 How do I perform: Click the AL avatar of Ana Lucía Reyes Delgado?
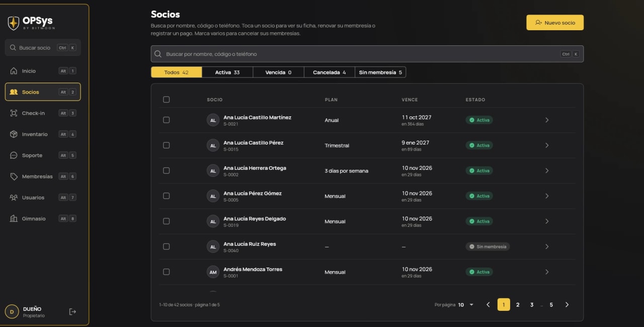[x=213, y=221]
